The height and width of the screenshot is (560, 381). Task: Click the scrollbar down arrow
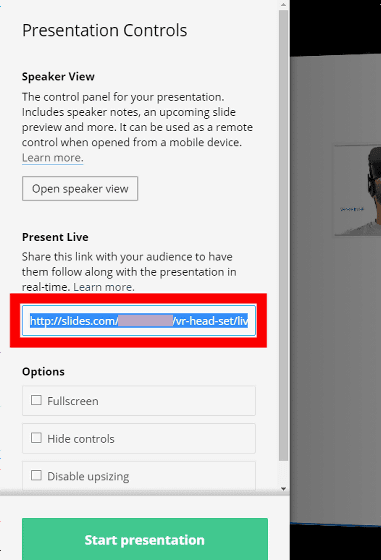(284, 489)
